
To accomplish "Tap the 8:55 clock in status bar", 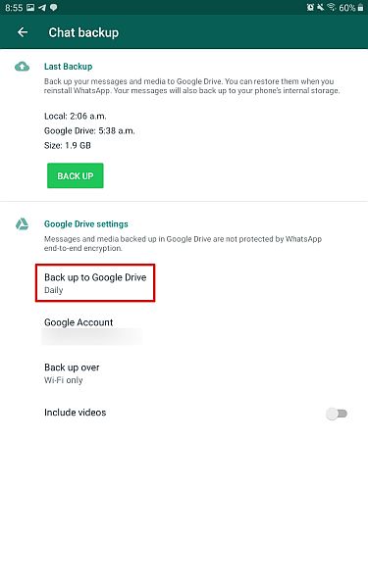I will 14,8.
